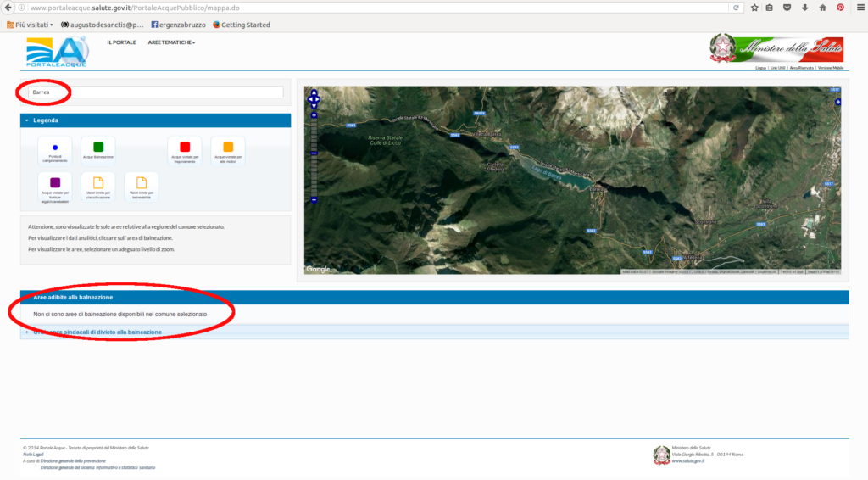This screenshot has width=868, height=480.
Task: Click the red Acque vietate per inquinamento icon
Action: tap(185, 147)
